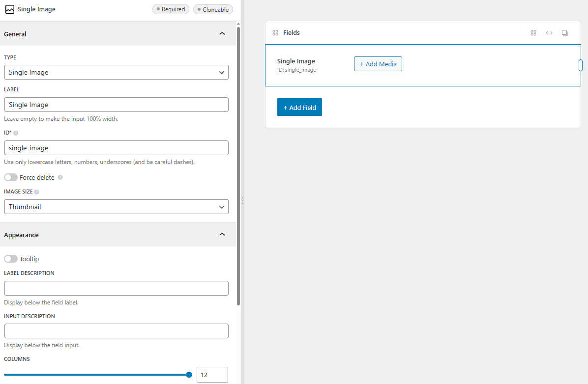Click the copy icon in the Fields header
588x384 pixels.
coord(565,33)
